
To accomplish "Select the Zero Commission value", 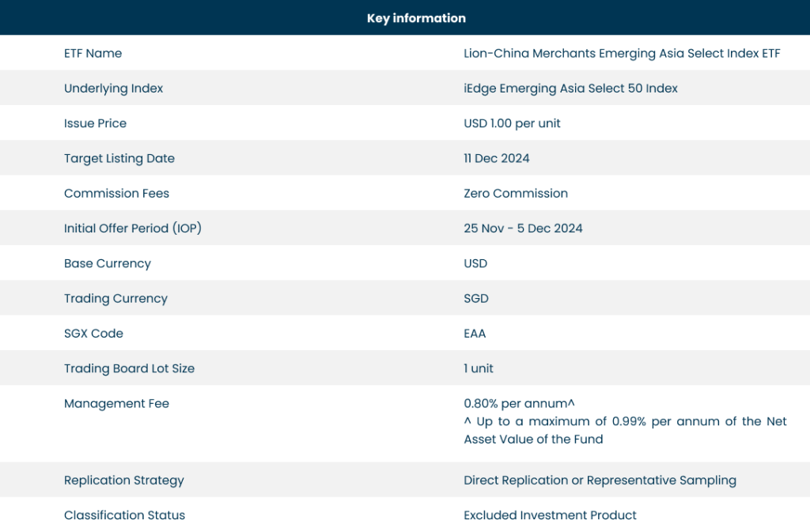I will 515,193.
